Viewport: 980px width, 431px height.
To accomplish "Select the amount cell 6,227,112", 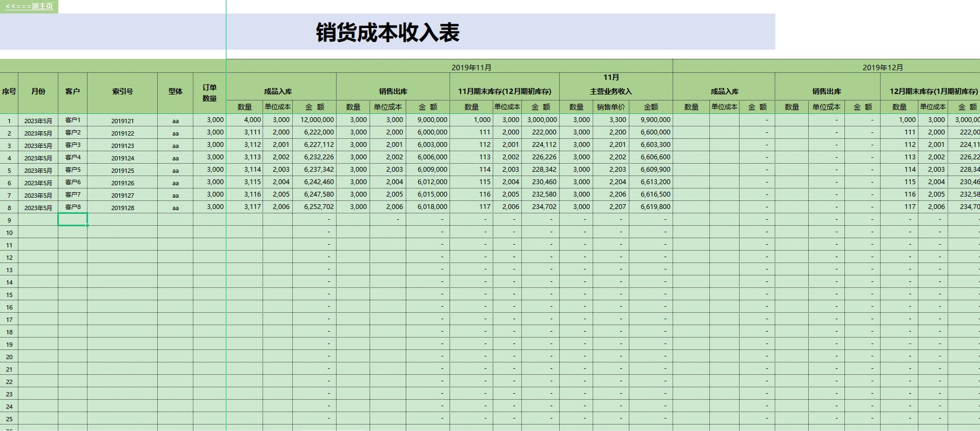I will click(314, 145).
